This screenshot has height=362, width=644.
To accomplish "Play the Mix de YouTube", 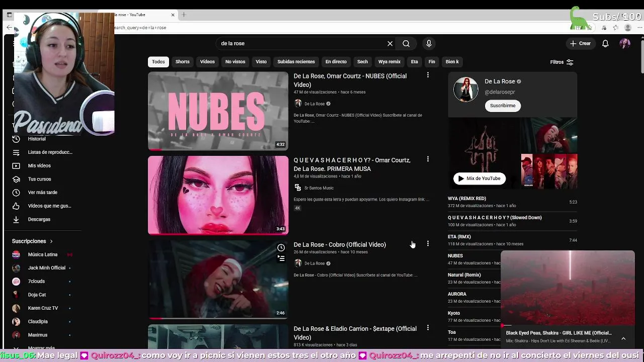I will (x=479, y=178).
